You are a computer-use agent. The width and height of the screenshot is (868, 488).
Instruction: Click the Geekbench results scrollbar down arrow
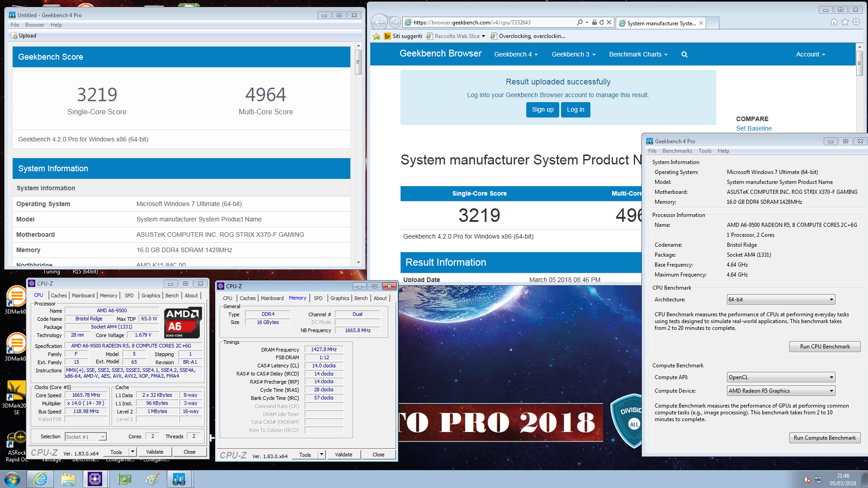click(x=358, y=263)
